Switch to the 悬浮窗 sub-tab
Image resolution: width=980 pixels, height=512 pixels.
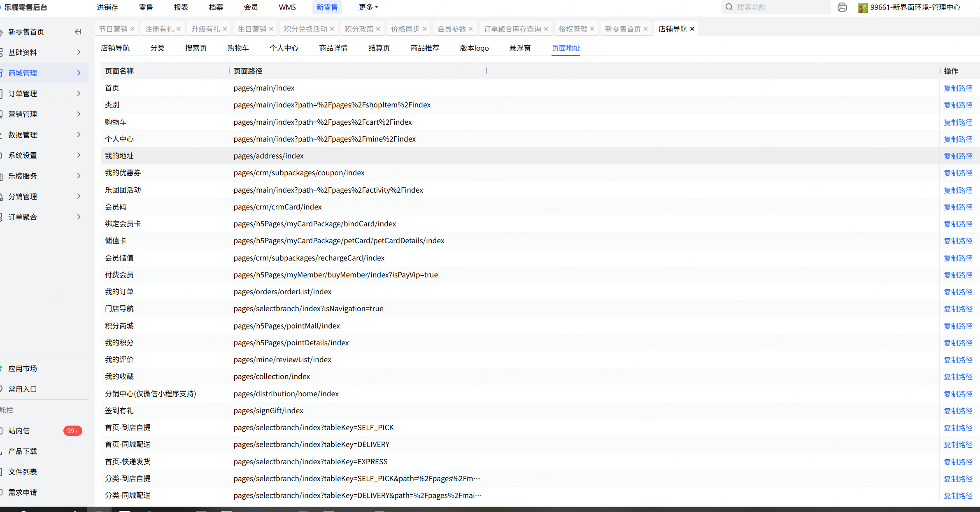(x=520, y=48)
